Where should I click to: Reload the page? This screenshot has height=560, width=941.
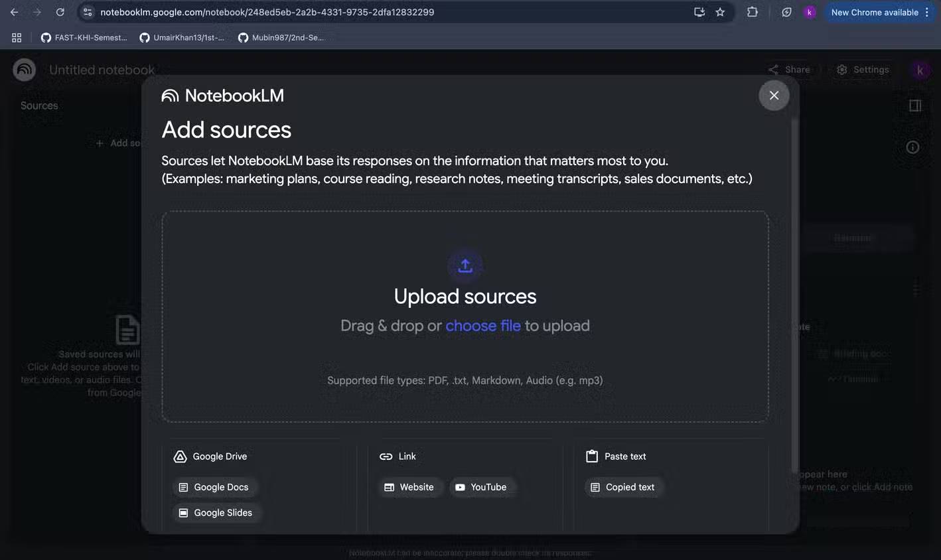pyautogui.click(x=60, y=12)
